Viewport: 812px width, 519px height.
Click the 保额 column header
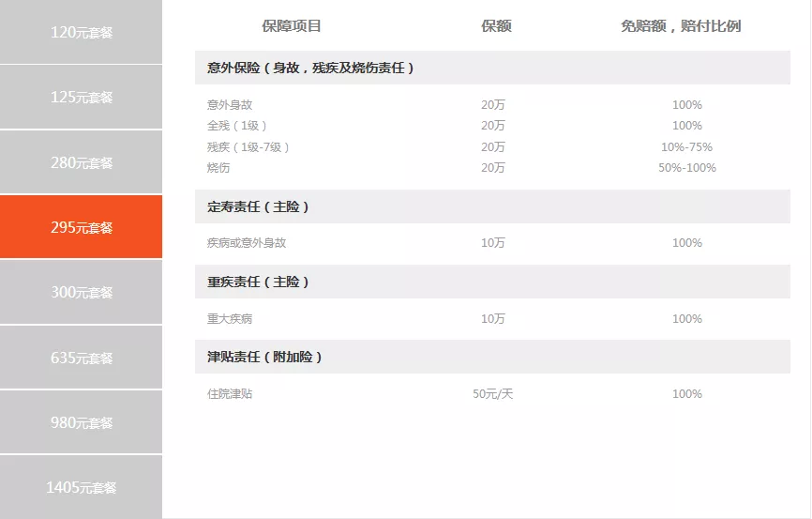pyautogui.click(x=496, y=26)
